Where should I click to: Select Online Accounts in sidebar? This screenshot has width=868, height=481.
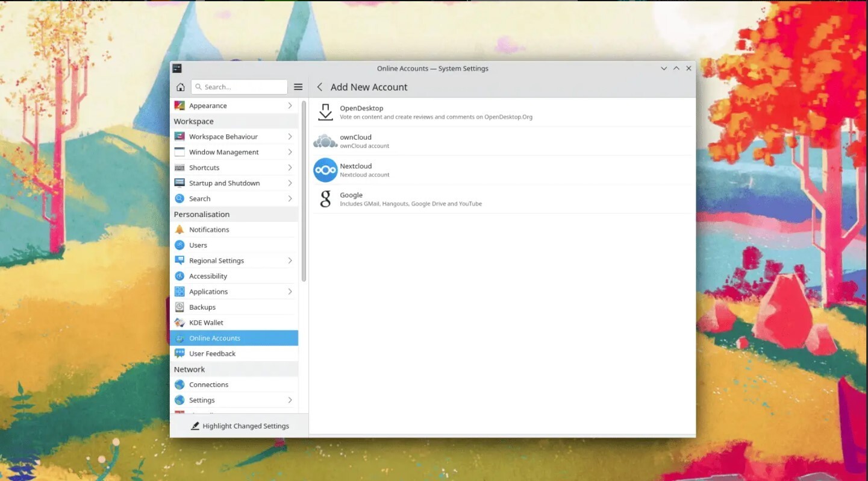pyautogui.click(x=234, y=338)
